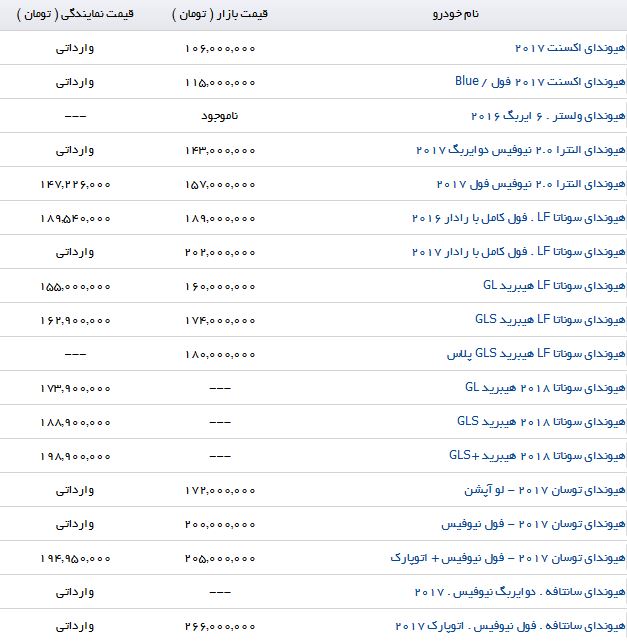
Task: Select market price ۱۵۷,۰۰۰,۰۰۰
Action: click(x=220, y=184)
